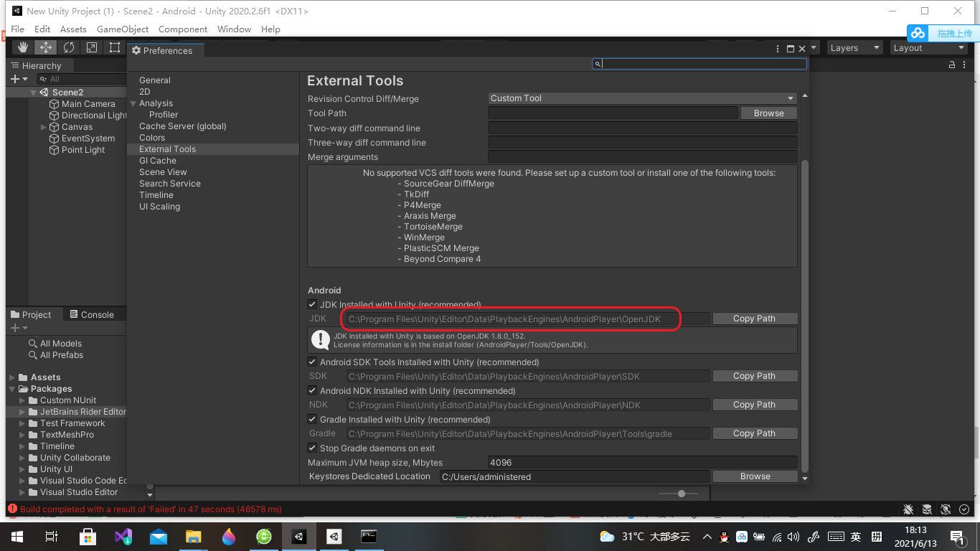Open the command prompt from the taskbar
This screenshot has height=551, width=980.
click(x=369, y=537)
